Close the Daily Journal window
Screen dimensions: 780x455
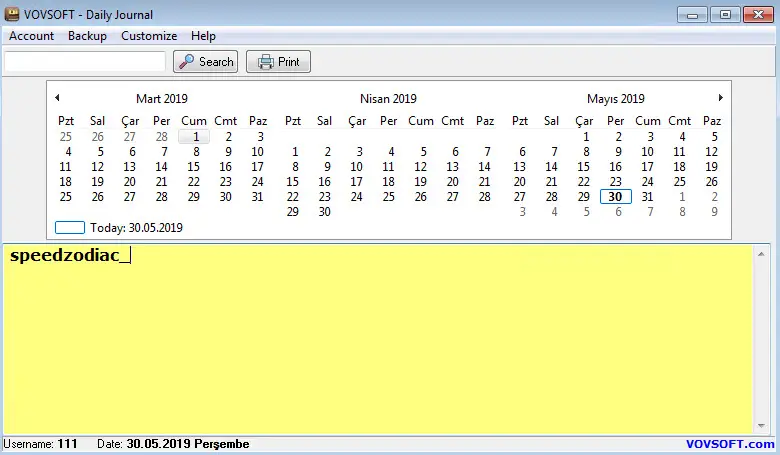coord(758,14)
